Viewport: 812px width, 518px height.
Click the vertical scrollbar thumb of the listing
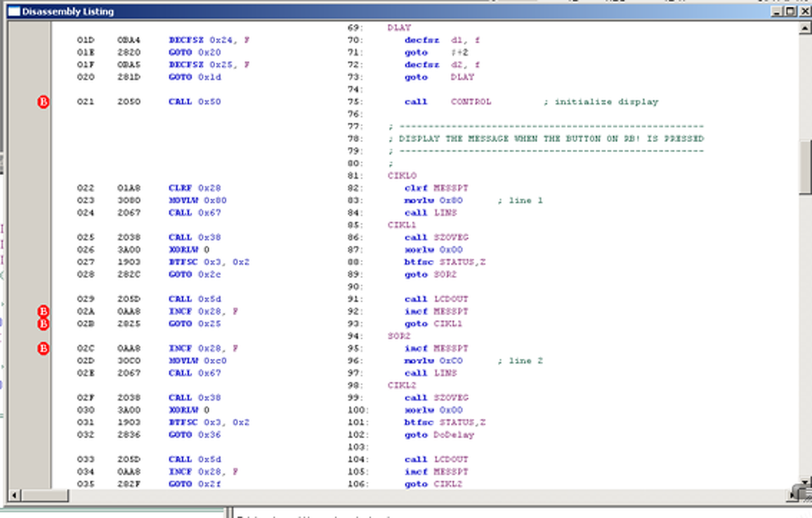(806, 167)
